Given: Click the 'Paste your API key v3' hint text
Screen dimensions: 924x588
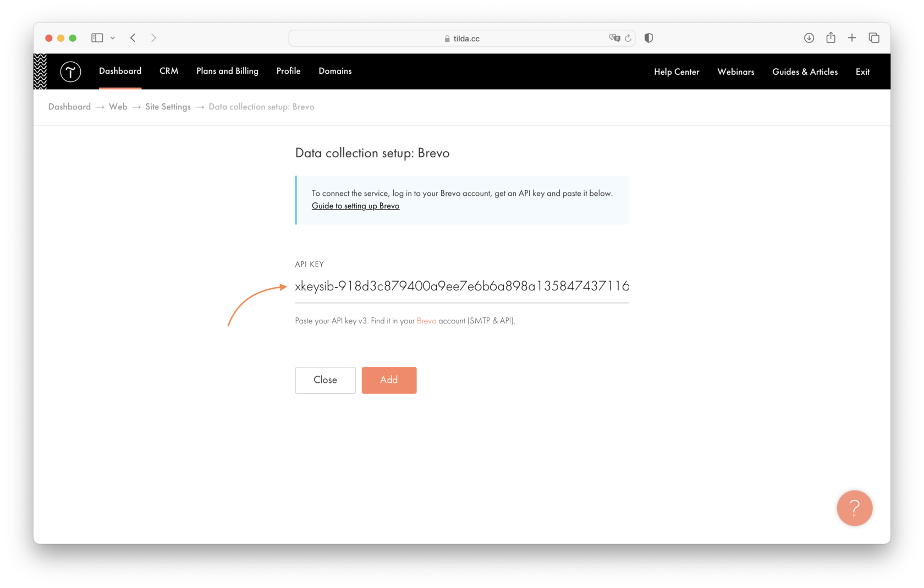Looking at the screenshot, I should tap(405, 321).
